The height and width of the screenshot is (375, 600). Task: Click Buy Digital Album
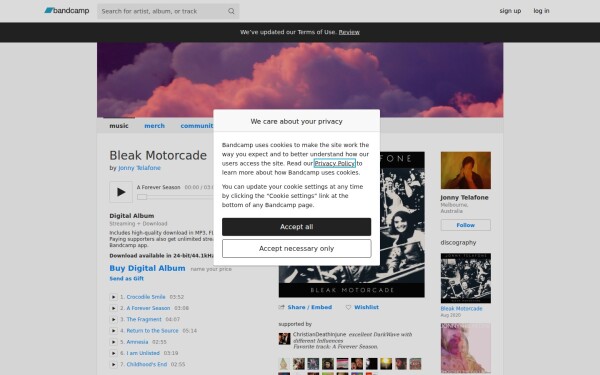147,268
